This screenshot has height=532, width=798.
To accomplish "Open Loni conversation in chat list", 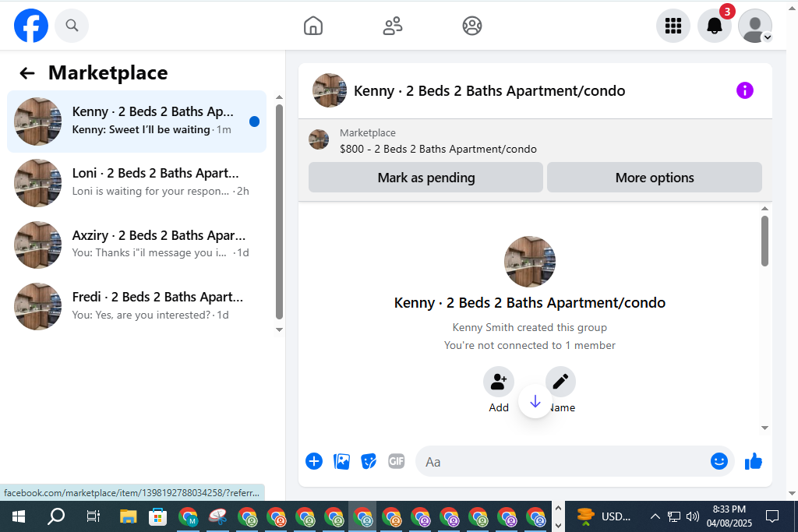I will (x=136, y=183).
